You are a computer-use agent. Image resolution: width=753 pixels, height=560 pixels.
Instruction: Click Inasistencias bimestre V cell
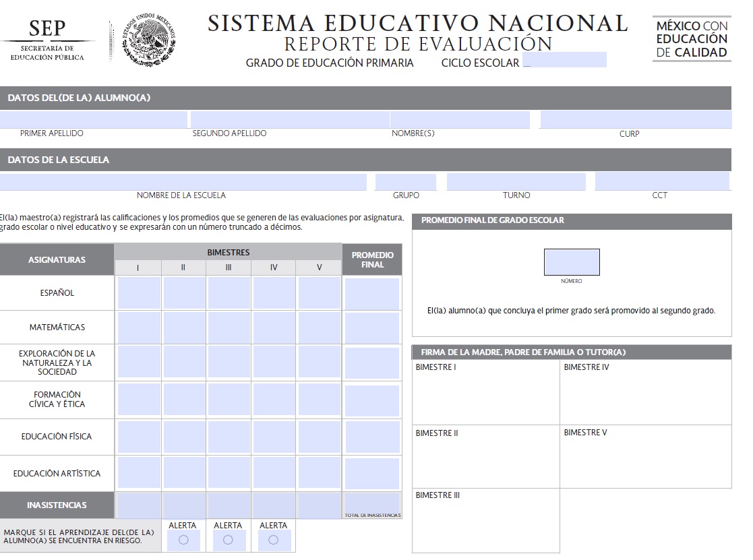(x=320, y=505)
